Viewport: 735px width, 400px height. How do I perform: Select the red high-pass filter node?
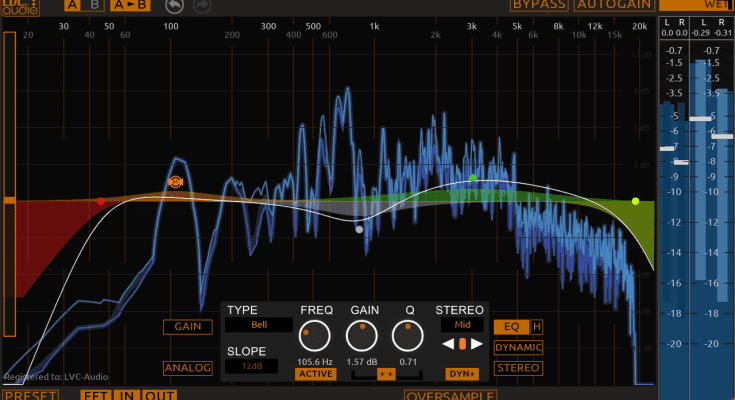click(x=100, y=201)
